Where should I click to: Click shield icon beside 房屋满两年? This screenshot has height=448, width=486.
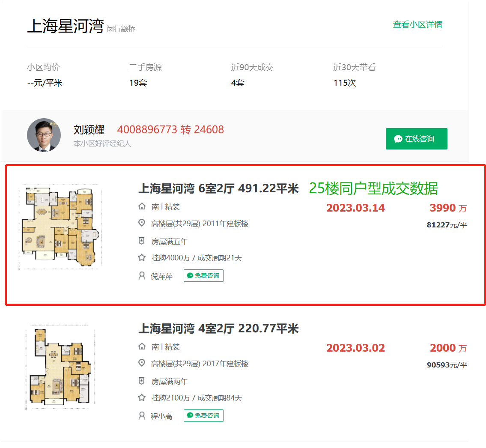[142, 381]
